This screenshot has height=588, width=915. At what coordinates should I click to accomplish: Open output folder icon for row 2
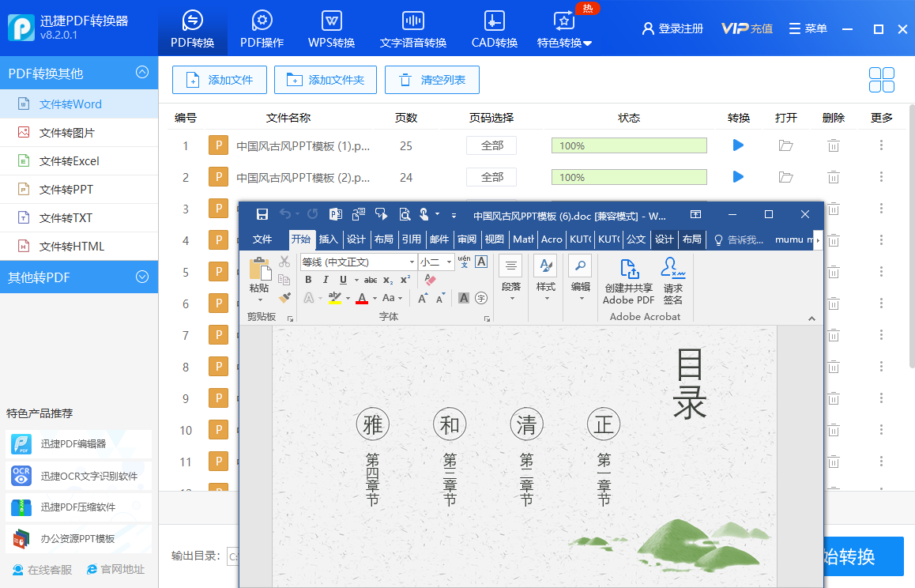pyautogui.click(x=786, y=177)
